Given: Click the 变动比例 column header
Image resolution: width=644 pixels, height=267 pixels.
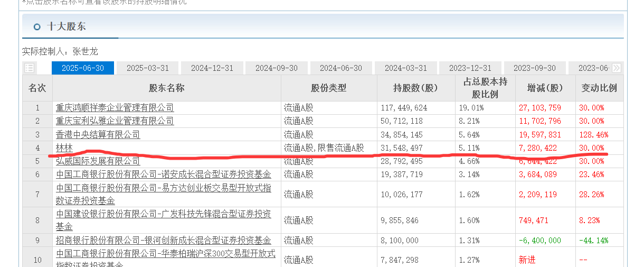Looking at the screenshot, I should tap(599, 88).
